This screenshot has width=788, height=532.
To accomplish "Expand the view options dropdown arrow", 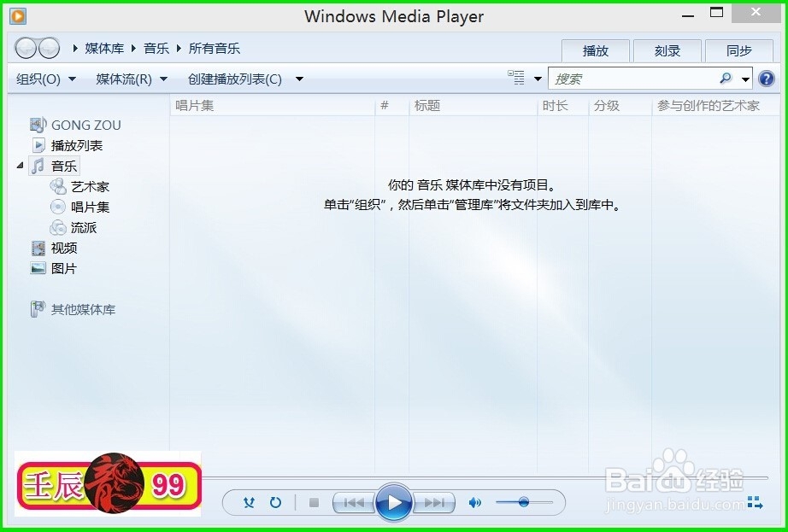I will tap(538, 79).
